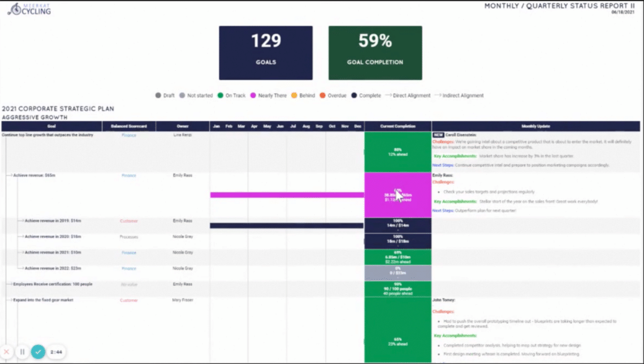644x364 pixels.
Task: Click the On Track green legend icon
Action: point(221,95)
